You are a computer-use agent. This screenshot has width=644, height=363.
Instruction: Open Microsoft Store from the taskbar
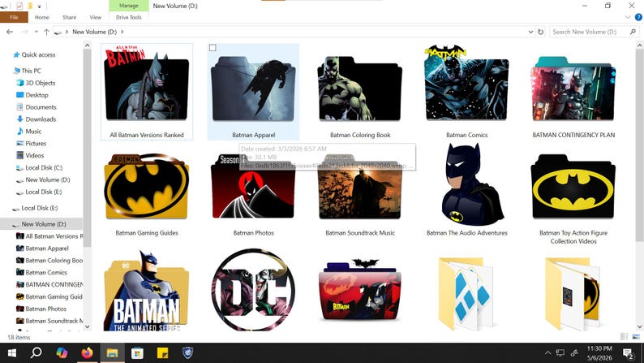point(137,352)
